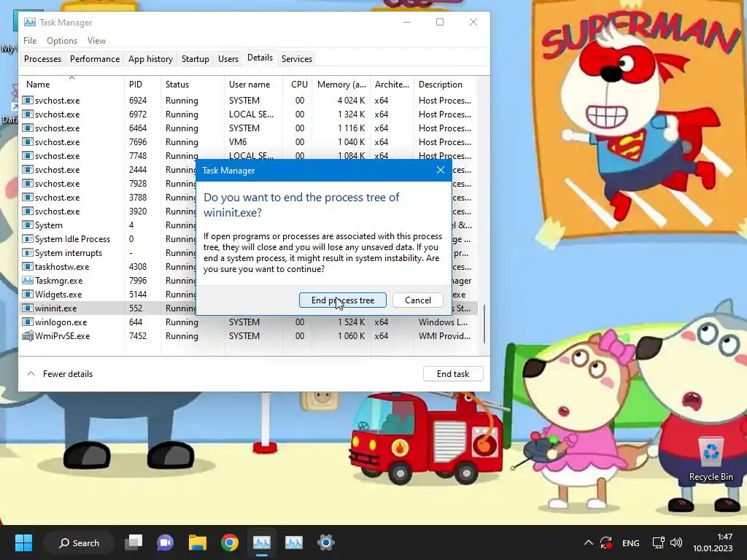The width and height of the screenshot is (747, 560).
Task: Sort by the PID column header
Action: 142,85
